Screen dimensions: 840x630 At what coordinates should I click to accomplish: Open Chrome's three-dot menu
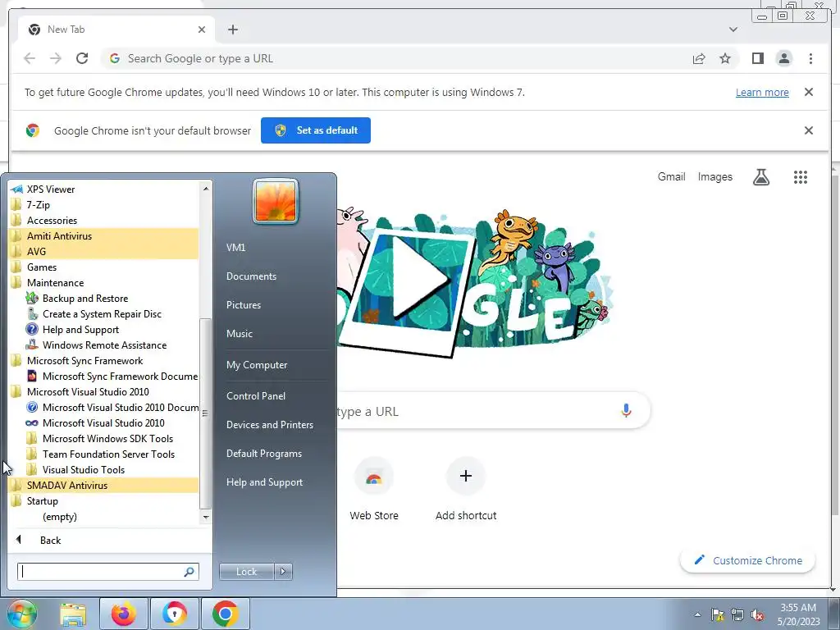tap(810, 58)
